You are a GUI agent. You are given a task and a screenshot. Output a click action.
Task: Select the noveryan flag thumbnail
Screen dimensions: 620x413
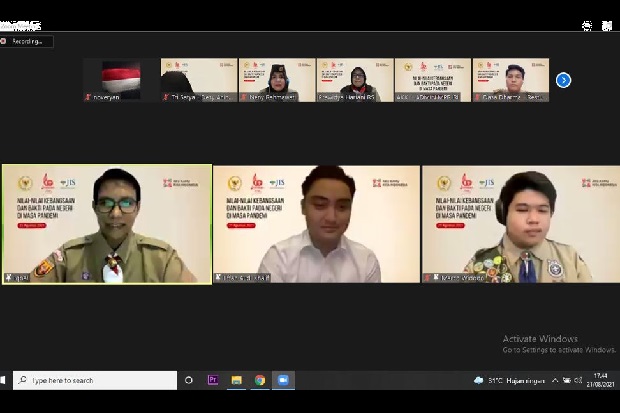click(x=121, y=80)
